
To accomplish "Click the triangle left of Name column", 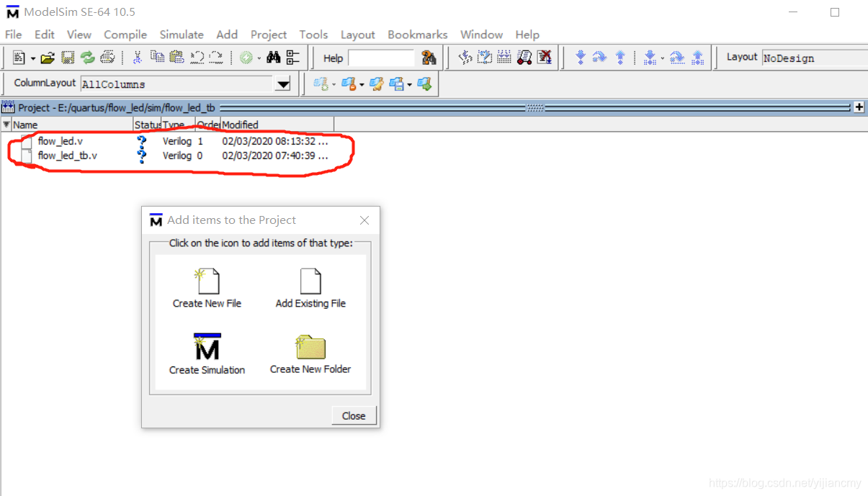I will tap(6, 125).
